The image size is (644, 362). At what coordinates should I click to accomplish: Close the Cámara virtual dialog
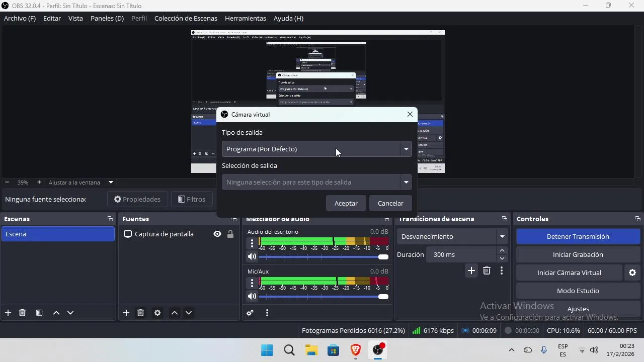coord(410,114)
